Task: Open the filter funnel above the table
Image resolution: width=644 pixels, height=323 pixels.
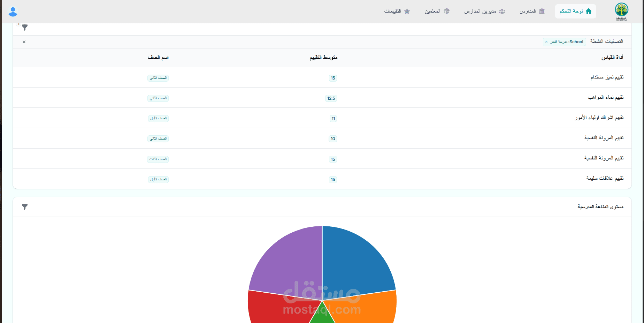Action: 25,27
